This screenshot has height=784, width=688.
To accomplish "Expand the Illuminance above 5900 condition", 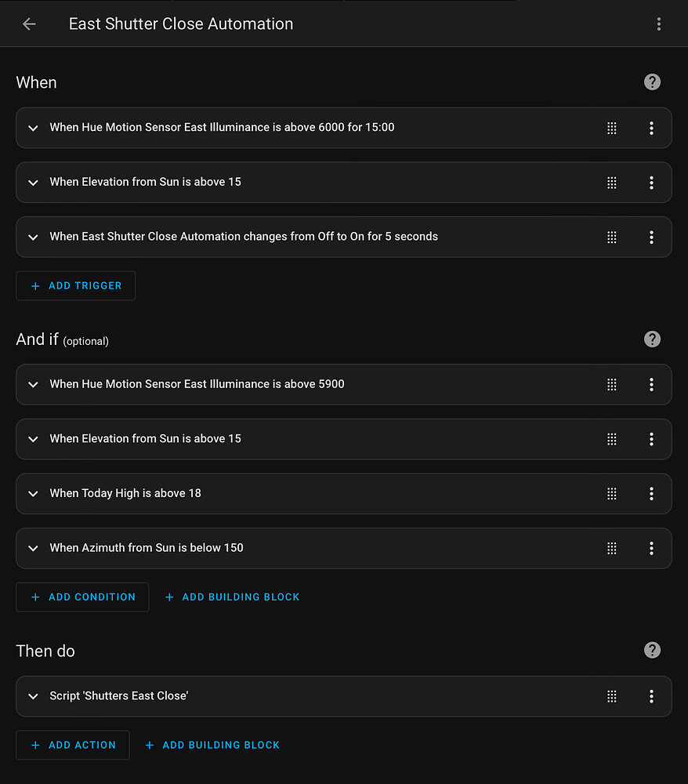I will pyautogui.click(x=33, y=385).
